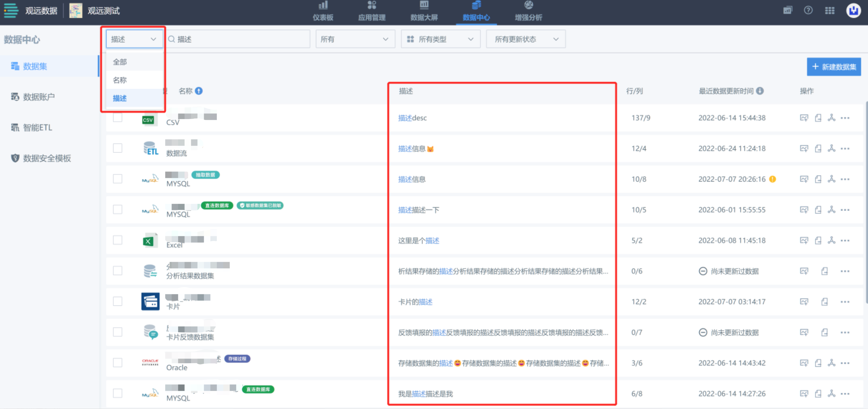The image size is (868, 409).
Task: Open 数据账户 in the sidebar
Action: pos(38,97)
